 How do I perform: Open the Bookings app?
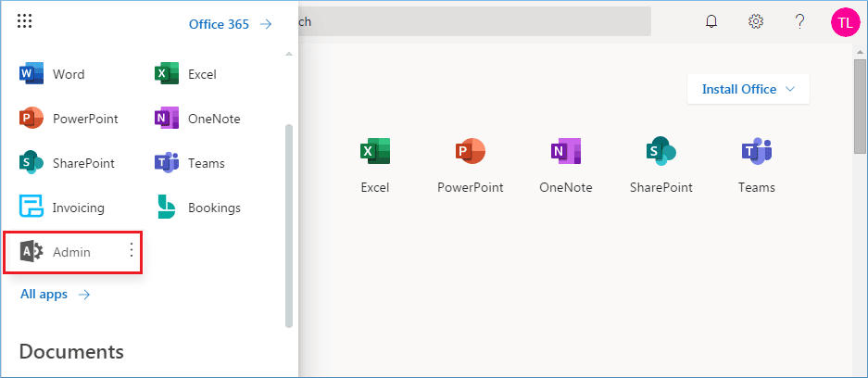click(198, 208)
